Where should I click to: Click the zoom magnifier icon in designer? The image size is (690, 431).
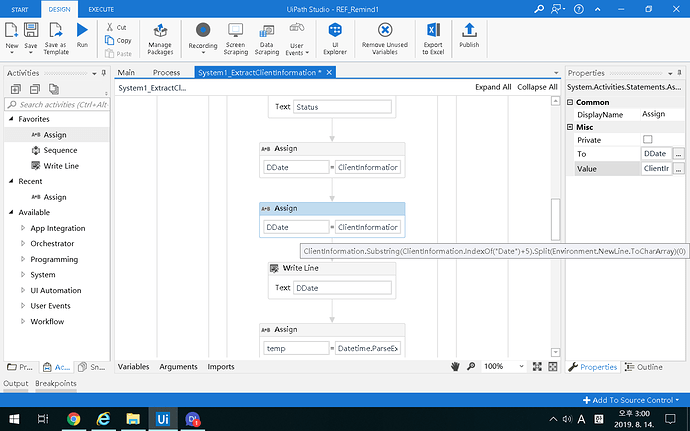pyautogui.click(x=471, y=366)
